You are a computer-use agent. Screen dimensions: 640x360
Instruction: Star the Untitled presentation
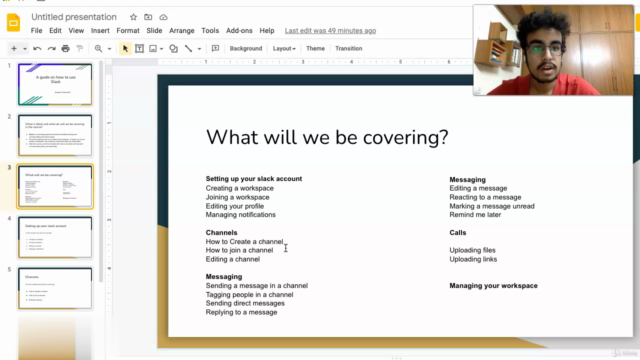point(133,17)
